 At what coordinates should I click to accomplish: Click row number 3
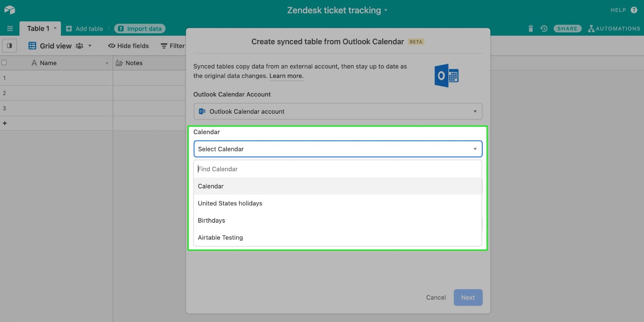point(4,108)
